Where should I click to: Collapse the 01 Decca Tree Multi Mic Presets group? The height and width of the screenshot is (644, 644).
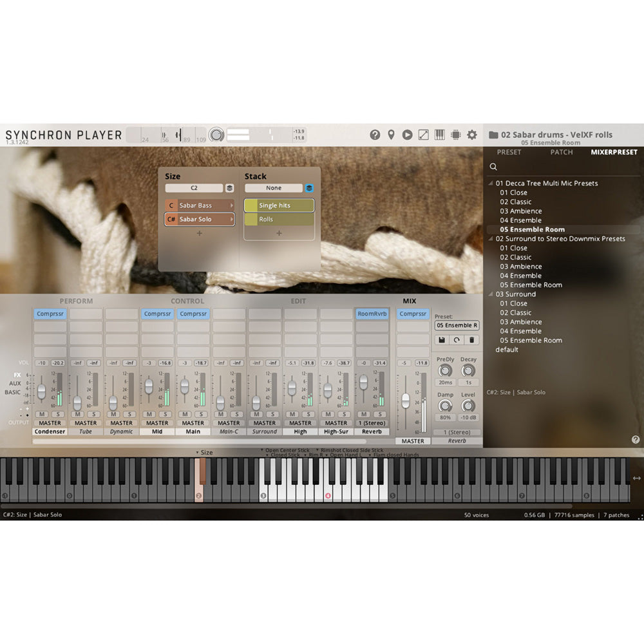(490, 183)
